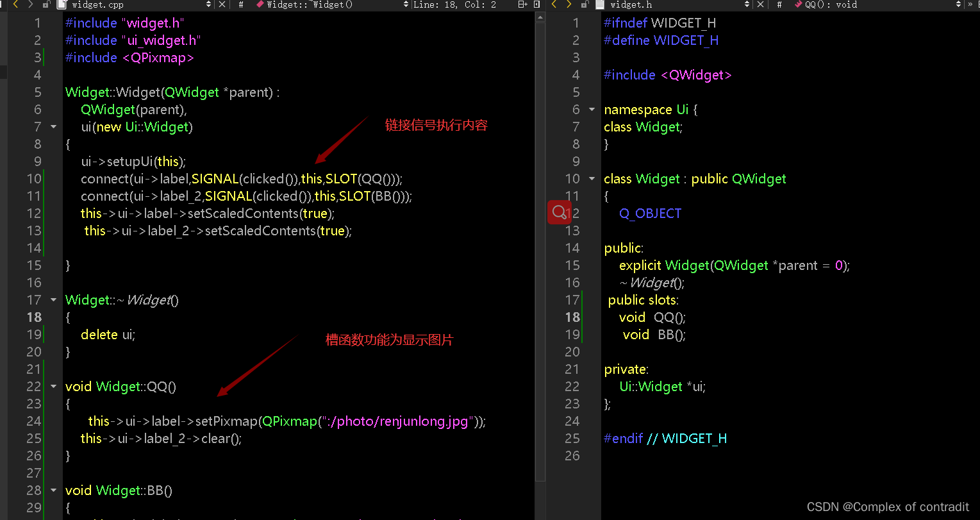Viewport: 980px width, 520px height.
Task: Collapse the Widget::QQ() fold at line 22
Action: point(53,386)
